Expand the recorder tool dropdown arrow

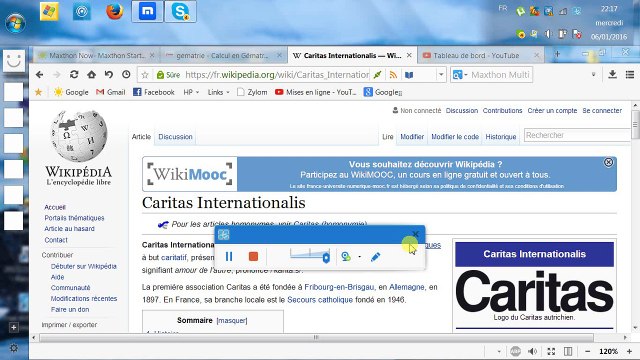pos(360,257)
